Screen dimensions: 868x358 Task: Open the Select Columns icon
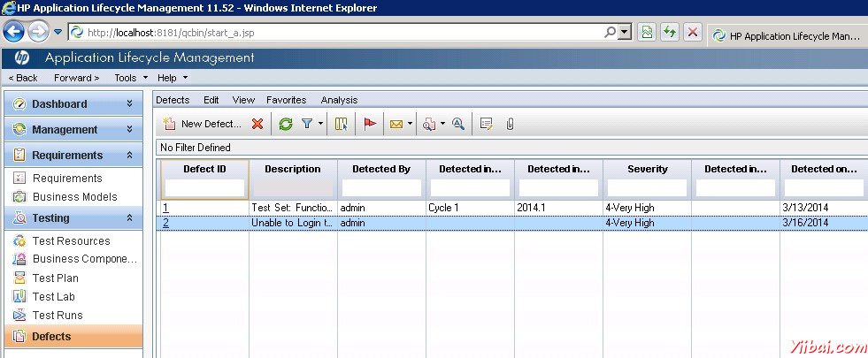tap(342, 124)
